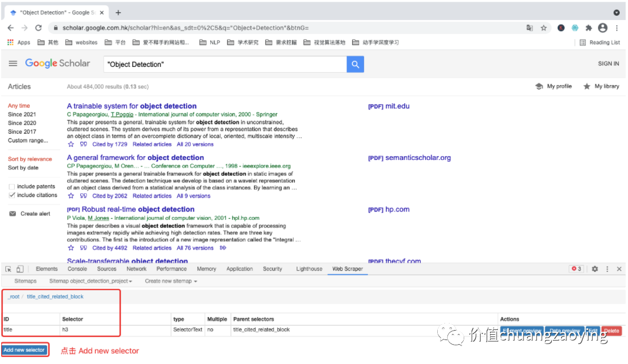Select the DevTools inspect element icon
Screen dimensions: 628x364
[8, 269]
